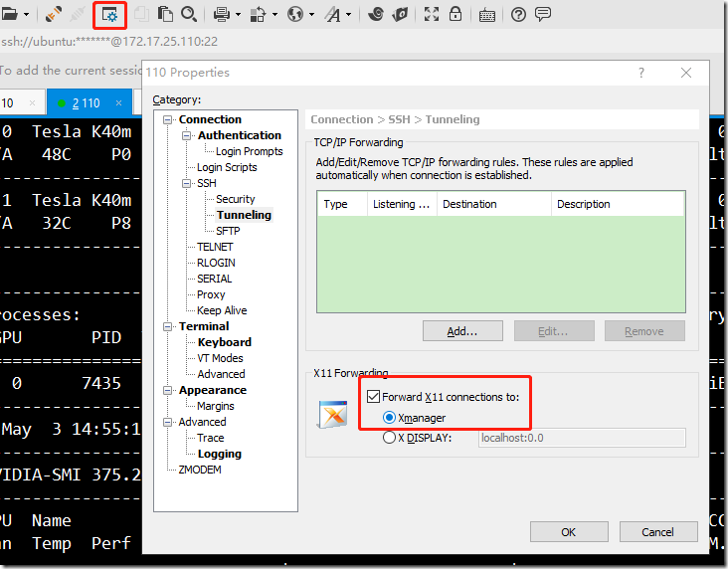Select Tunneling under SSH
This screenshot has height=569, width=728.
tap(244, 215)
